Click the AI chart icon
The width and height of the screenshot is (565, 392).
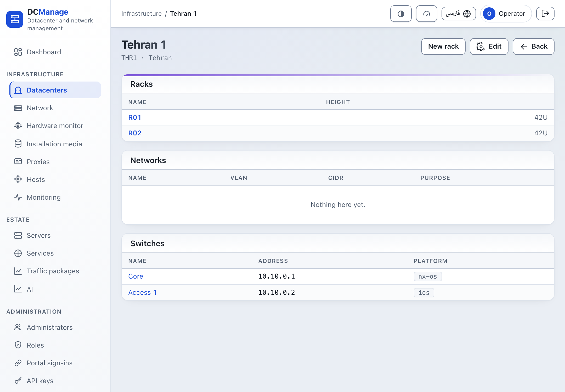pos(18,289)
